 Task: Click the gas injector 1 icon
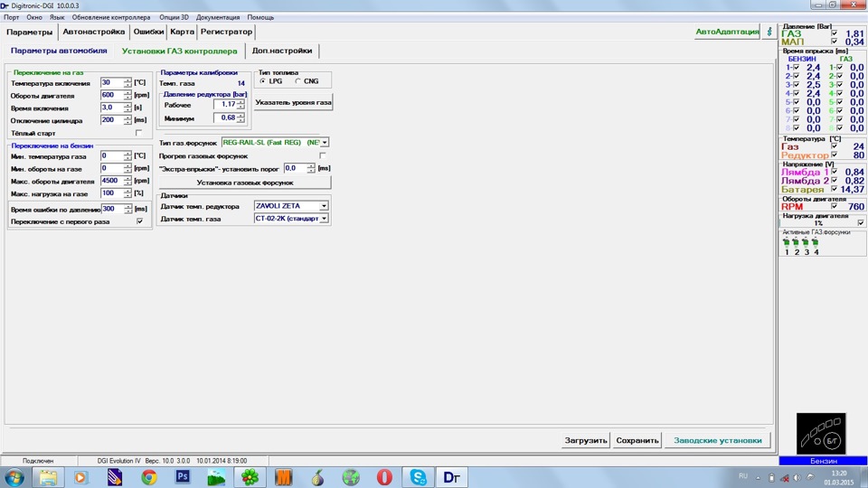coord(786,242)
